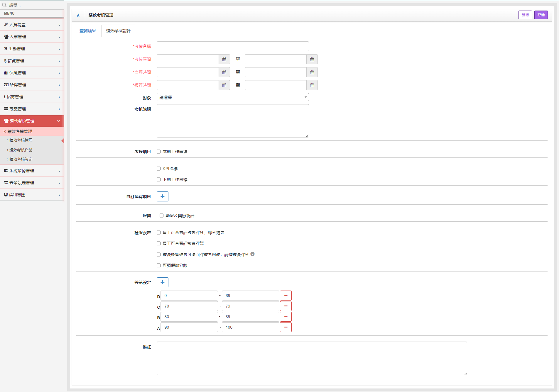Expand 招募管理 menu section
The height and width of the screenshot is (392, 559).
(32, 97)
